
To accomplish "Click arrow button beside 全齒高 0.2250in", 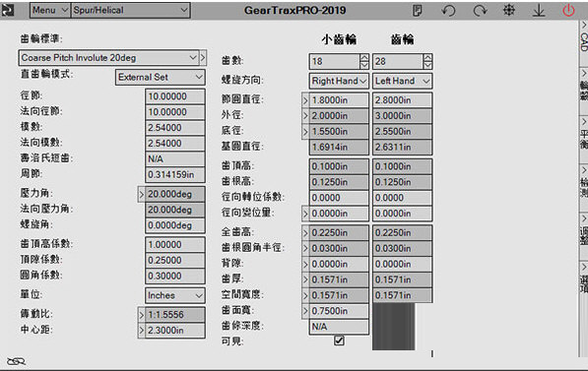I will pos(305,233).
